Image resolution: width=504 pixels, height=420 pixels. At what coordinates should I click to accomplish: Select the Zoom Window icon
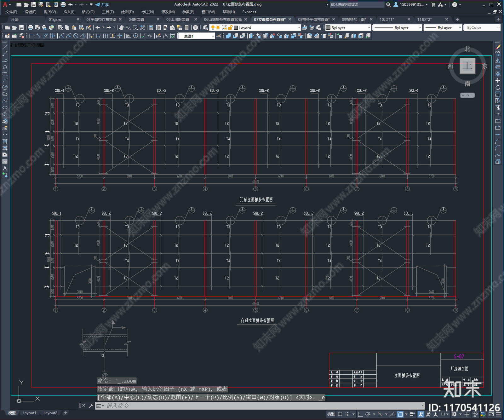click(x=135, y=28)
